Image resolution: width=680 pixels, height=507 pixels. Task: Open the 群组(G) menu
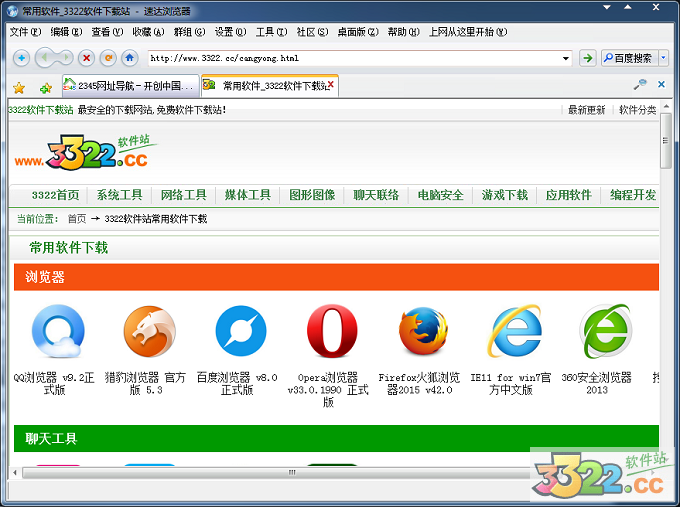[190, 32]
